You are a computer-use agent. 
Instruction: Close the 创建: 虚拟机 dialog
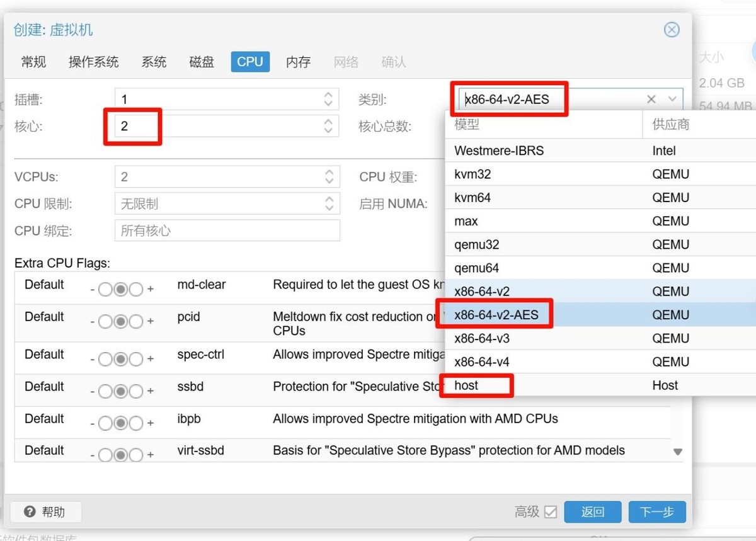point(672,30)
